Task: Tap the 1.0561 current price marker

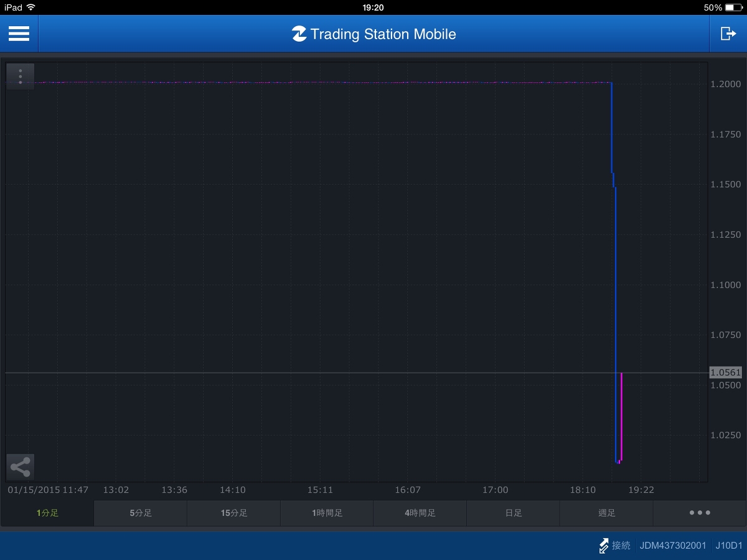Action: tap(725, 373)
